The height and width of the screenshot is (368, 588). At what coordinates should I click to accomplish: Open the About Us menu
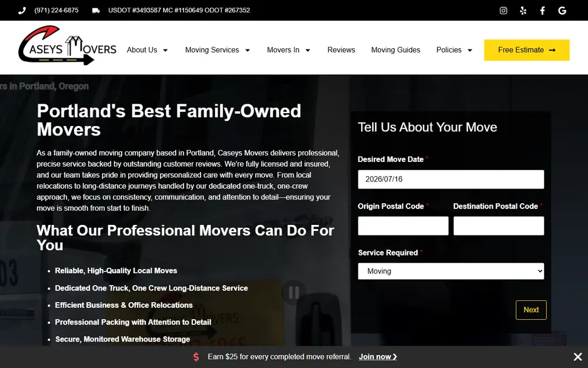click(142, 50)
